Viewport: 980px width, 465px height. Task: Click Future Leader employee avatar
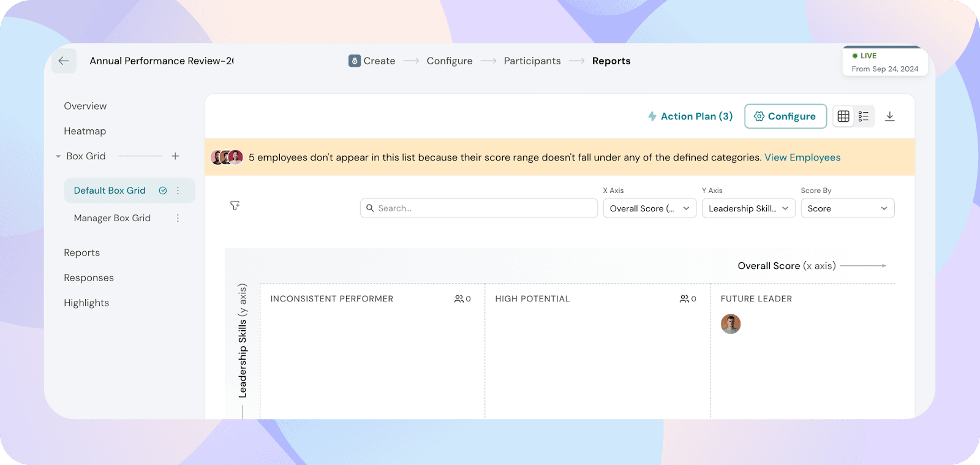coord(730,324)
